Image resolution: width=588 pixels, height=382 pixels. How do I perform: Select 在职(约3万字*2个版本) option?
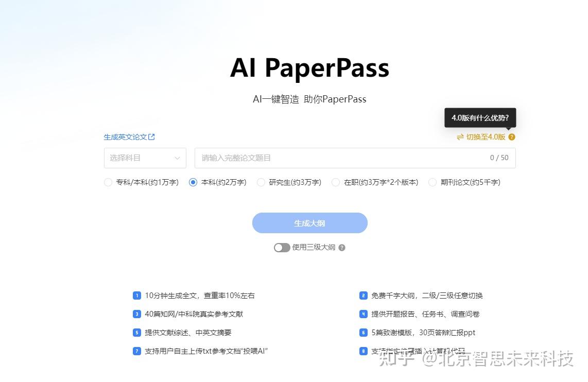point(336,182)
